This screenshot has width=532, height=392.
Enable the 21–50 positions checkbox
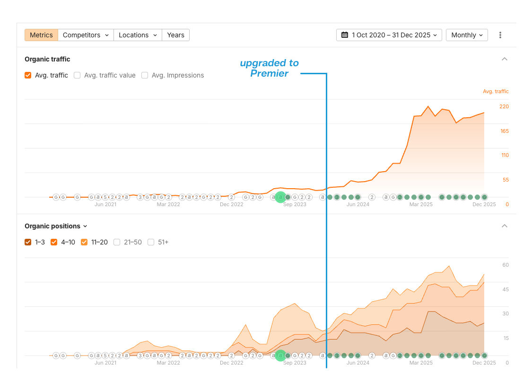(117, 242)
